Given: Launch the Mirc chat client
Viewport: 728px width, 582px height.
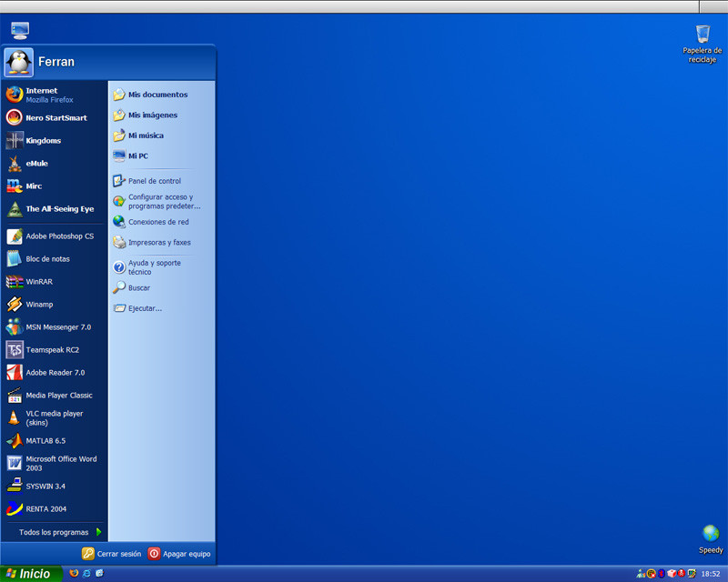Looking at the screenshot, I should tap(54, 186).
